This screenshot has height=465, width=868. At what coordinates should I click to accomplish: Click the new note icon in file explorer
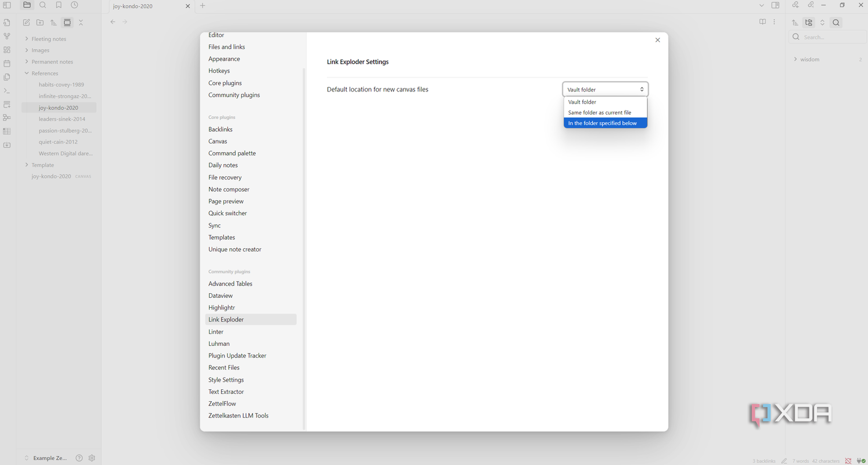click(x=26, y=23)
